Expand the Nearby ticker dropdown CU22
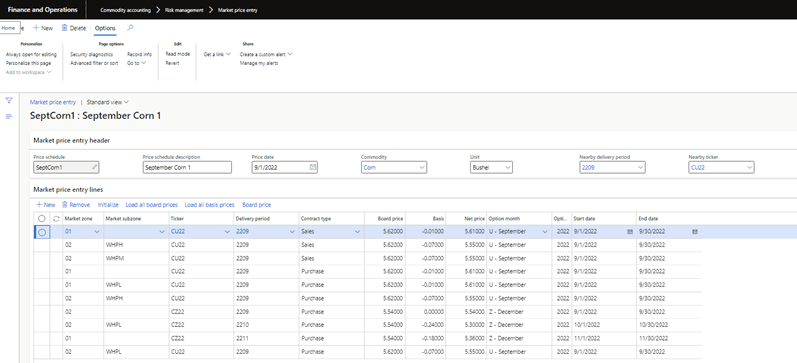This screenshot has width=797, height=363. (x=749, y=167)
